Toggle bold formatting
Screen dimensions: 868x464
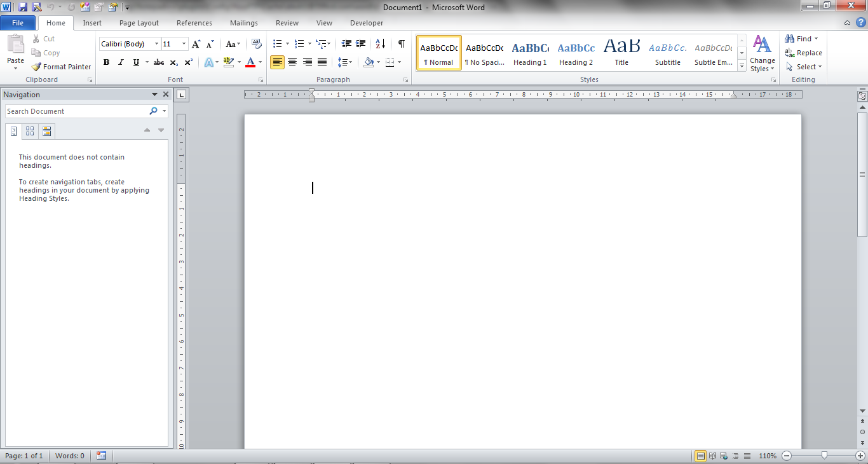tap(106, 62)
